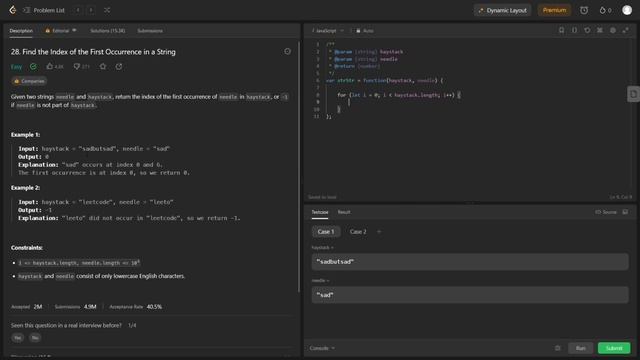Expand editor to fullscreen icon
The image size is (640, 360).
pyautogui.click(x=626, y=30)
